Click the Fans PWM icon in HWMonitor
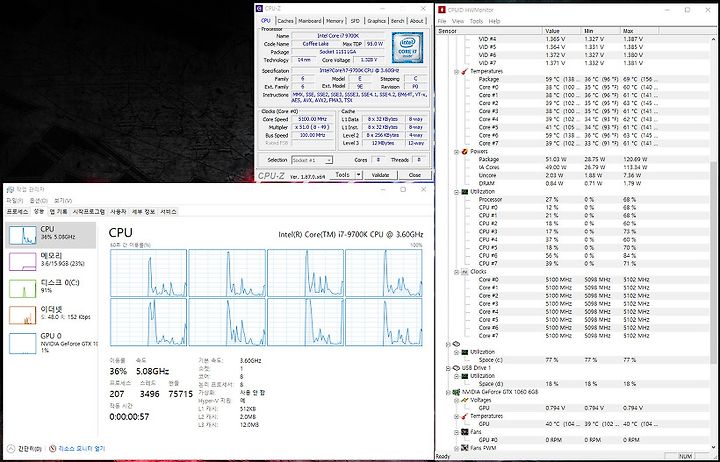This screenshot has height=462, width=720. [x=464, y=448]
